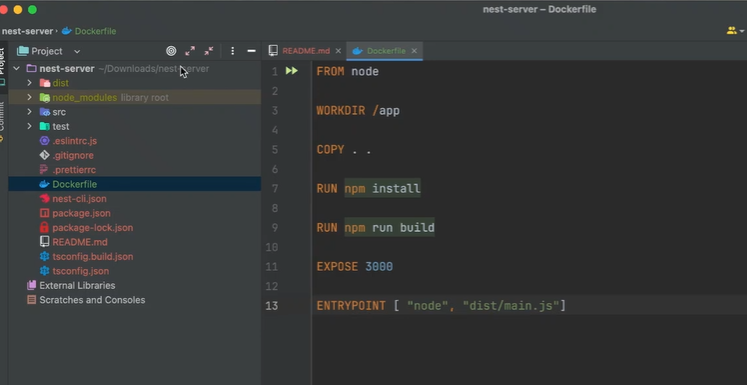Click the green run arrows beside line 1
747x385 pixels.
292,71
